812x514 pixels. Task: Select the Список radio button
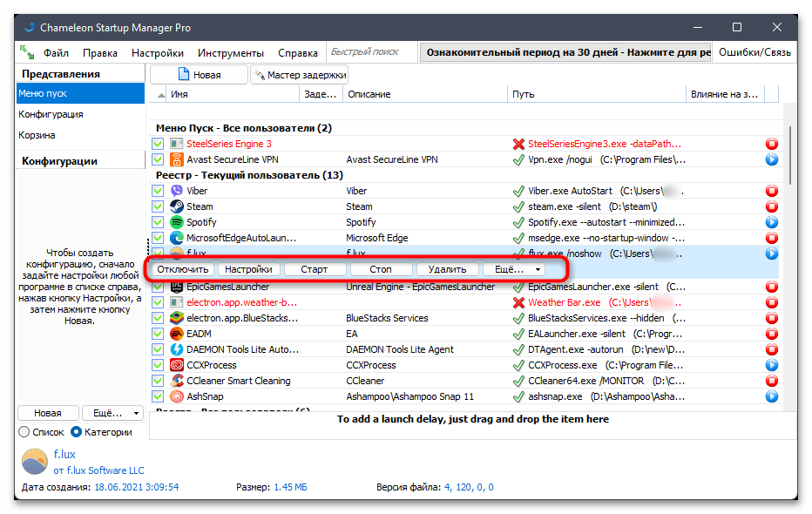pos(24,432)
